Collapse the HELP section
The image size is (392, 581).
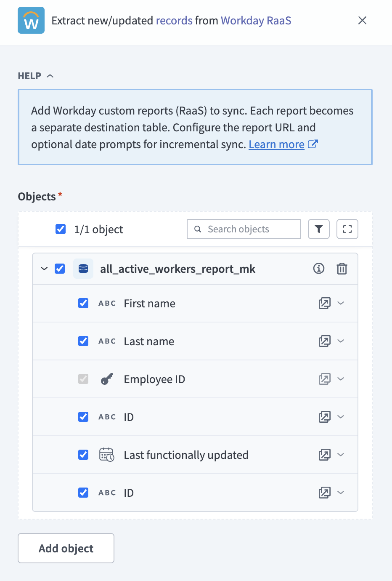(36, 76)
